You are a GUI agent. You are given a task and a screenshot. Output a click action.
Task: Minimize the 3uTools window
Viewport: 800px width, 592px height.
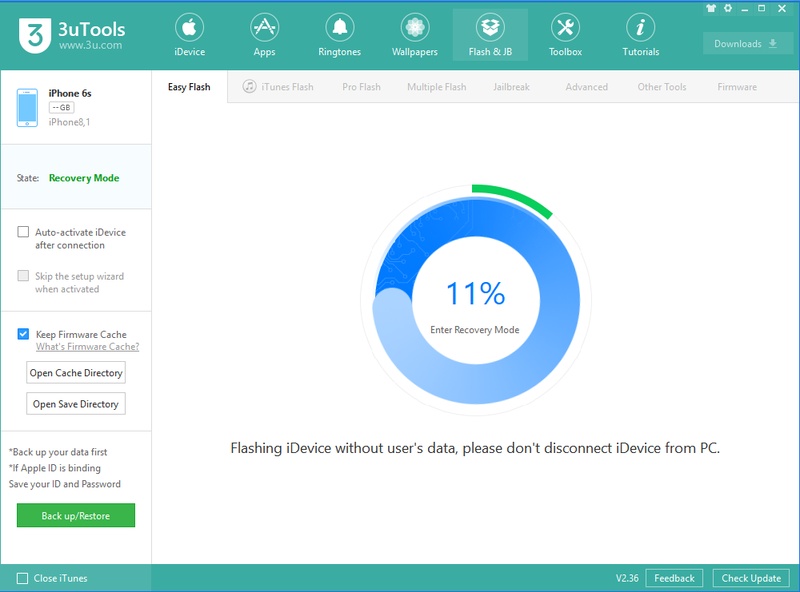tap(745, 9)
